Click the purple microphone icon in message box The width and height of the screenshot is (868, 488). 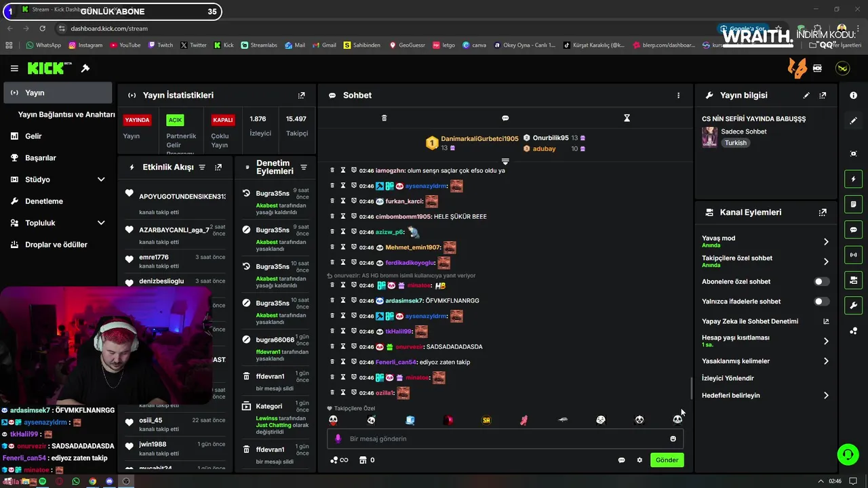click(x=338, y=439)
